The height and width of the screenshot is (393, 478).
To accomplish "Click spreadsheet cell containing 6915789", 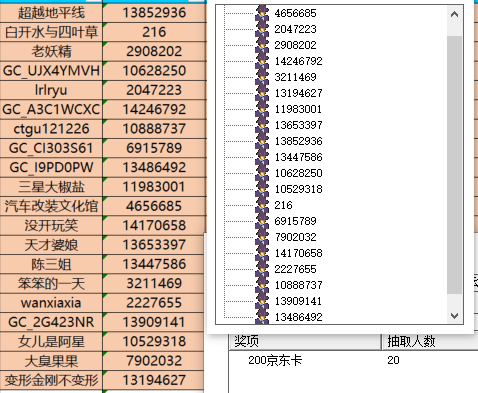I will [154, 148].
